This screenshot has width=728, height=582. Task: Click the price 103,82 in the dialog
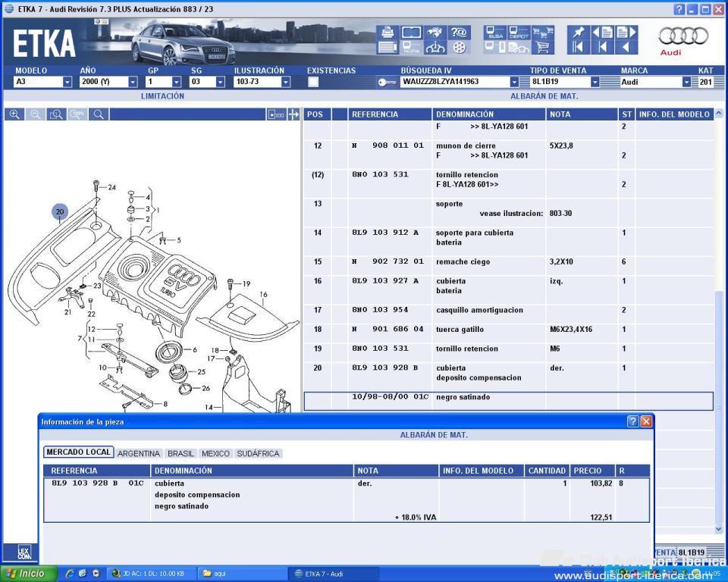[x=601, y=483]
